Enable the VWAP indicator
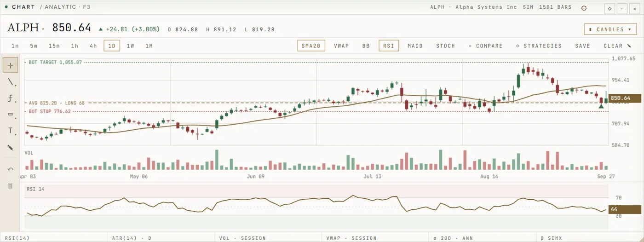The width and height of the screenshot is (644, 242). point(341,46)
